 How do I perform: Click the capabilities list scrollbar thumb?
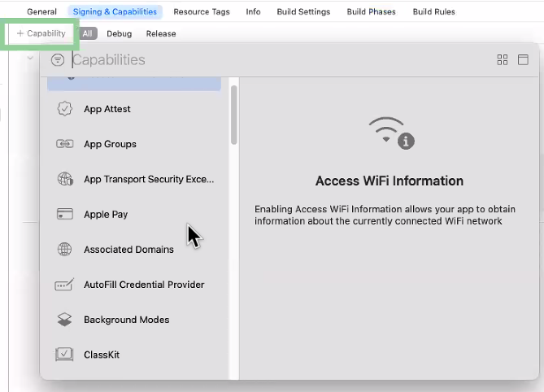[x=234, y=115]
